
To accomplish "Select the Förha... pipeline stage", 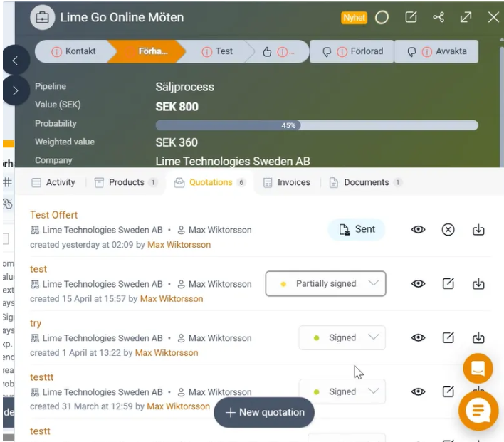I will [147, 51].
